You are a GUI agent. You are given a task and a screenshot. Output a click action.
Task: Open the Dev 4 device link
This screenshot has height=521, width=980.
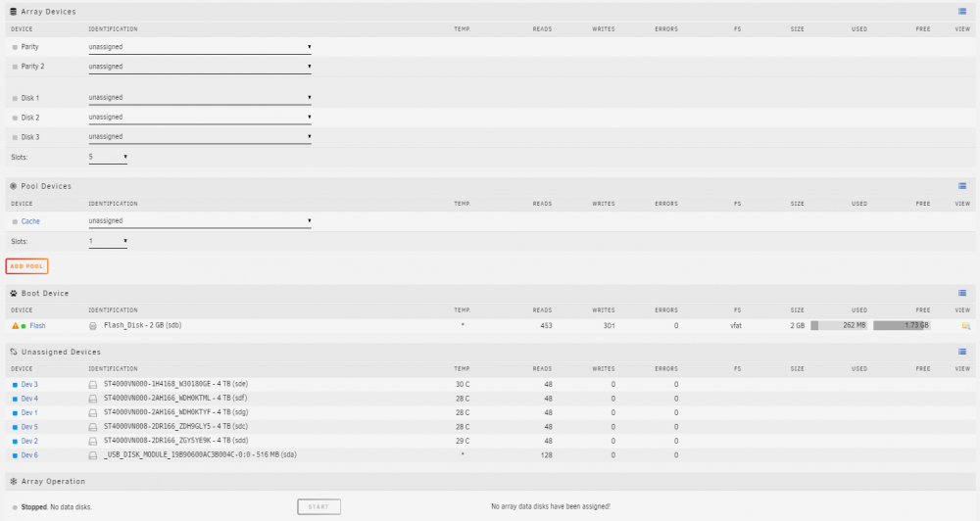coord(29,399)
